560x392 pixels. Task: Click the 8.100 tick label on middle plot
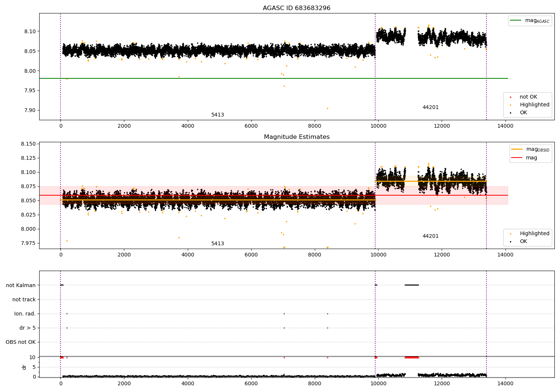[29, 172]
